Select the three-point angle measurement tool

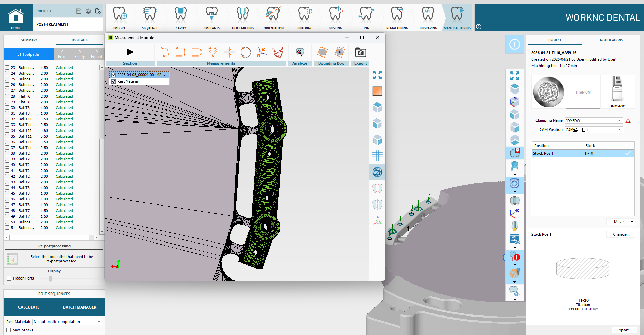tap(213, 52)
